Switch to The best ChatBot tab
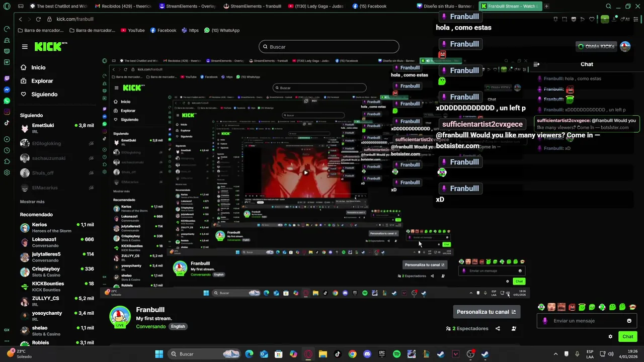The image size is (644, 362). click(x=59, y=6)
